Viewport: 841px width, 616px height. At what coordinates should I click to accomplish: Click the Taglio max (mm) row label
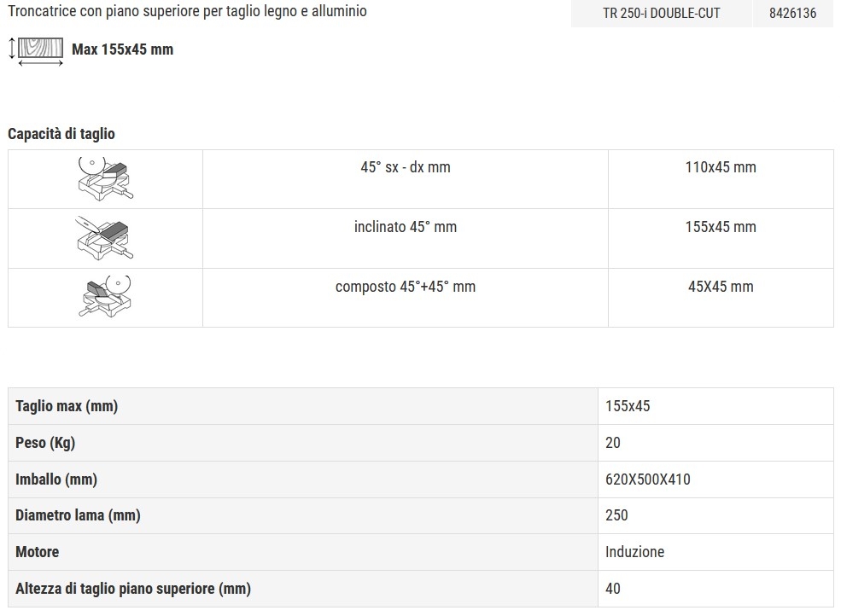point(67,406)
